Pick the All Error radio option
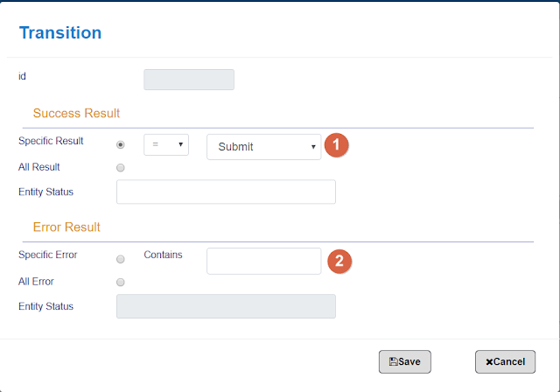The image size is (560, 392). [121, 282]
